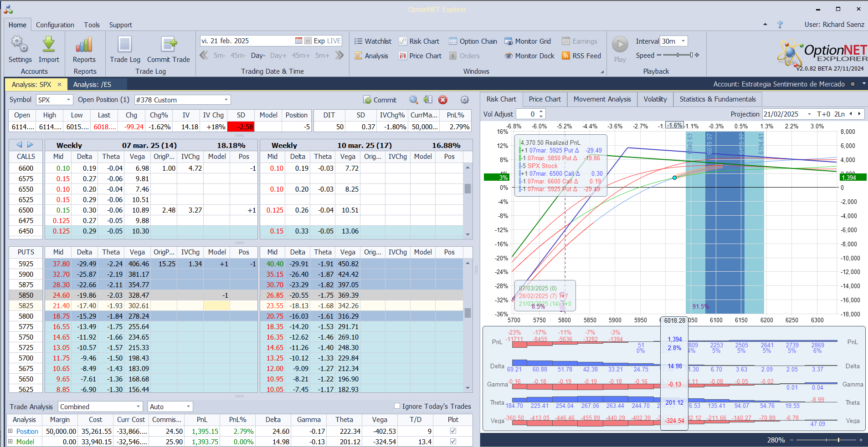868x447 pixels.
Task: Switch to the Configuration ribbon tab
Action: pos(55,25)
